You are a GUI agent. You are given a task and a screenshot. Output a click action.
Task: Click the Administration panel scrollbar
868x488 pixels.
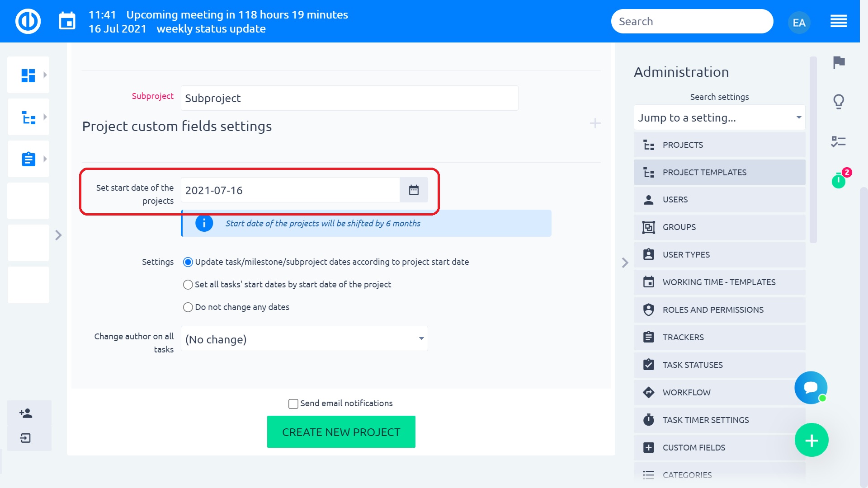click(x=813, y=149)
